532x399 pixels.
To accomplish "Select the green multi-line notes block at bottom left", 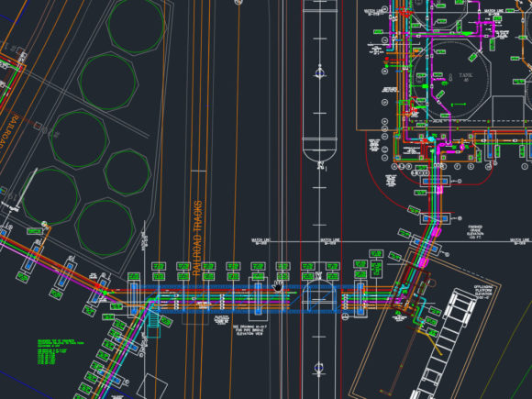I will (x=61, y=352).
